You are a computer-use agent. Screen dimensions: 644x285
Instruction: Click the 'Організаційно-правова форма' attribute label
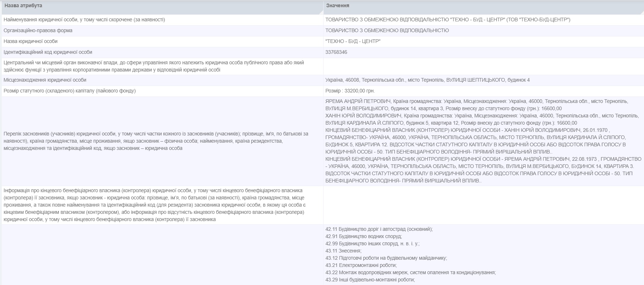coord(38,31)
